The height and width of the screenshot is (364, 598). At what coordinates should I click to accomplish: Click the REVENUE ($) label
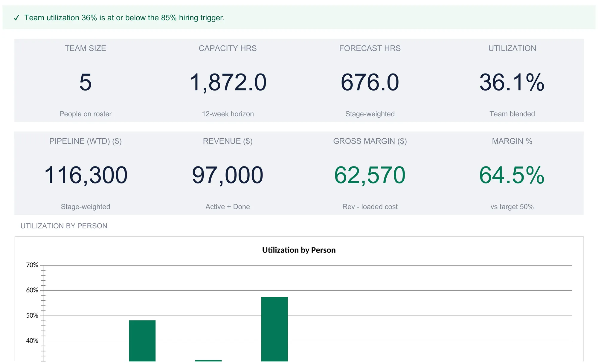pyautogui.click(x=228, y=141)
